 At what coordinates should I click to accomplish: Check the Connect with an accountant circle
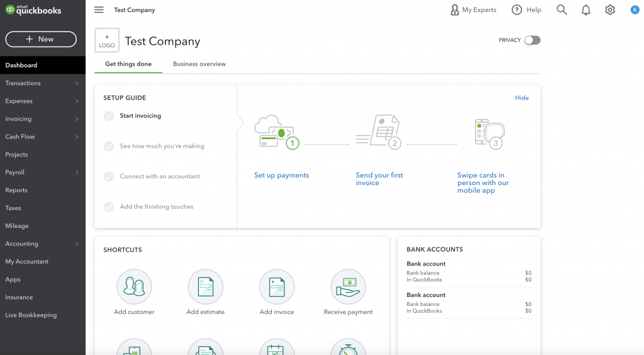109,177
